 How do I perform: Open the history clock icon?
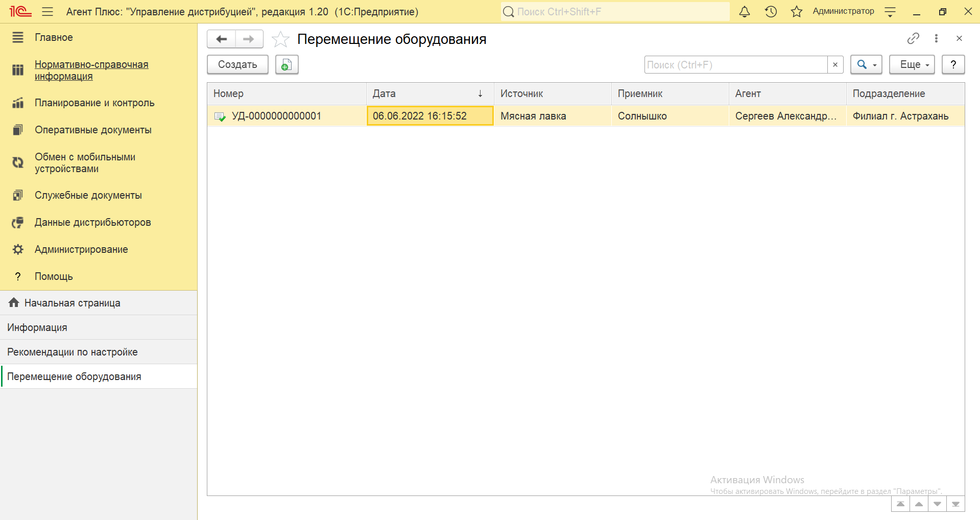pyautogui.click(x=771, y=12)
